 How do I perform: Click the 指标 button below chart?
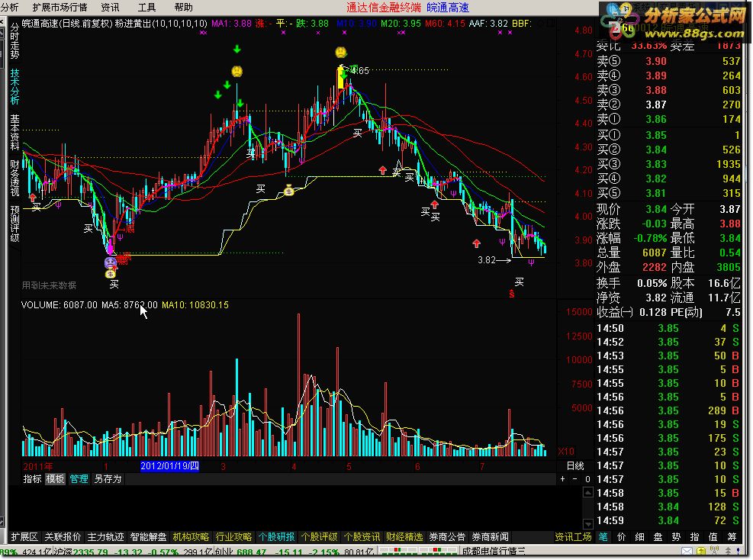[x=32, y=479]
